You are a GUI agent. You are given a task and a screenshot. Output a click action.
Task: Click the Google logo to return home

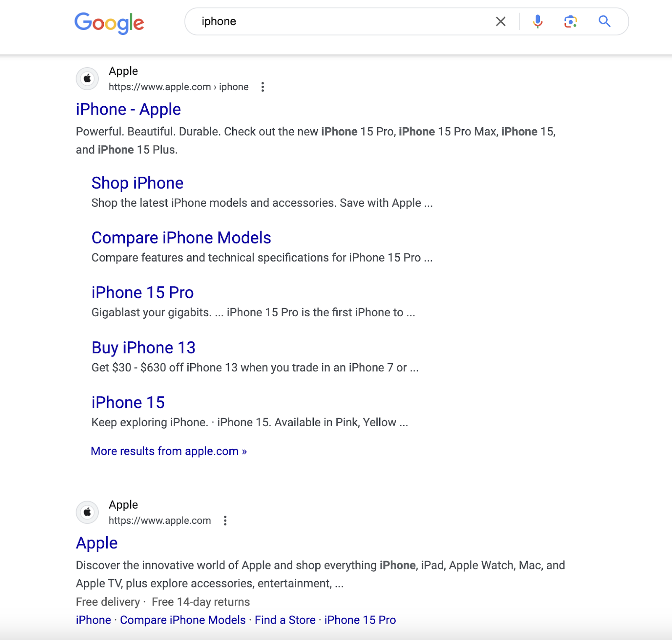tap(109, 23)
